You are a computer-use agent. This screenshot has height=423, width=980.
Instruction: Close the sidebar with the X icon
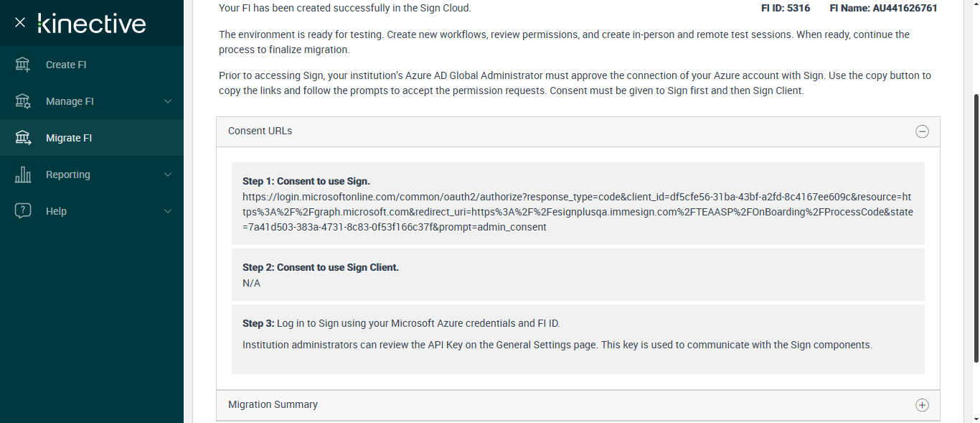(20, 23)
